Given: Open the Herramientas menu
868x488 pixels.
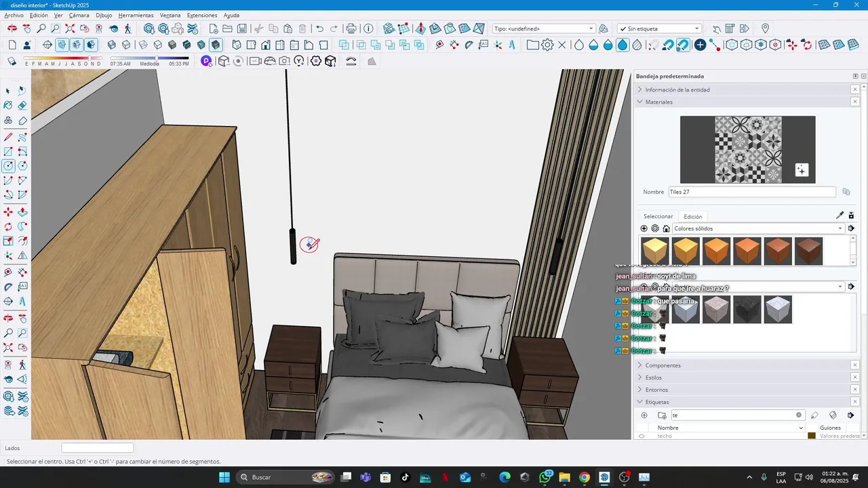Looking at the screenshot, I should click(136, 15).
